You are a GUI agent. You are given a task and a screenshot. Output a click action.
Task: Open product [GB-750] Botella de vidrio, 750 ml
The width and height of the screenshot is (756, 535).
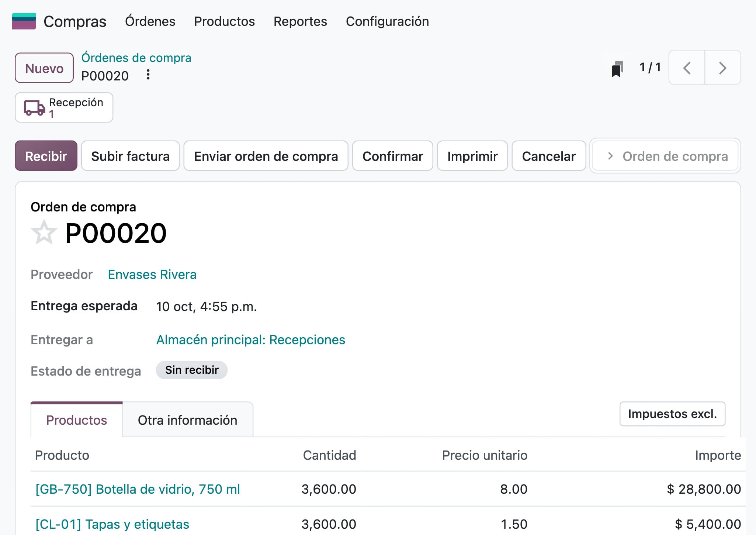(x=138, y=489)
